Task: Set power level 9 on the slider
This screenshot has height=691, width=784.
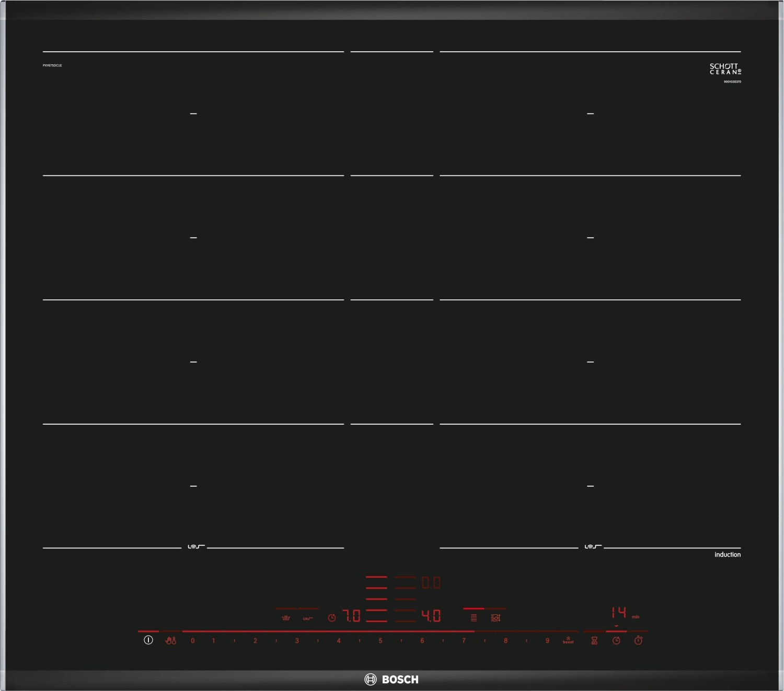Action: (547, 641)
